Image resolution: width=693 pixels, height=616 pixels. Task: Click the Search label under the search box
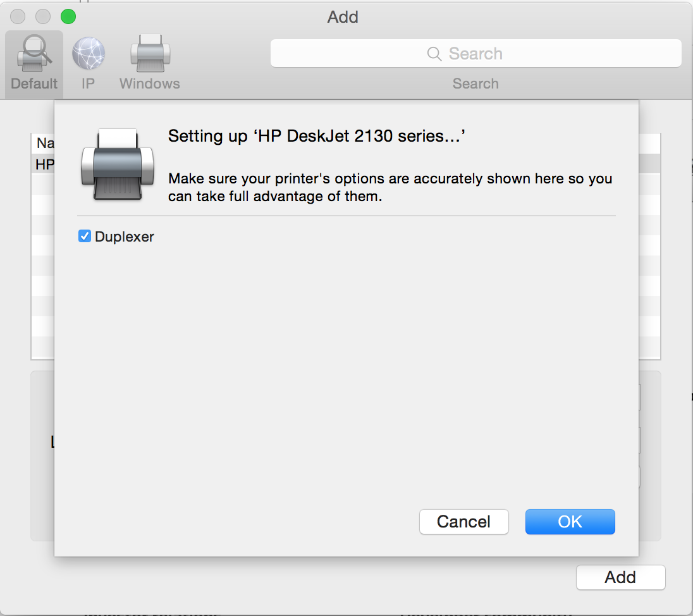point(475,83)
